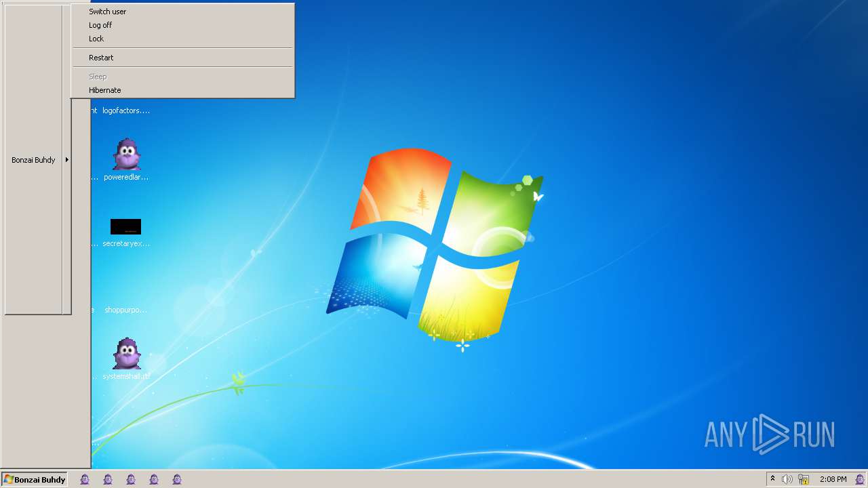This screenshot has height=488, width=868.
Task: Click the Bonzai Buhdy start menu button
Action: tap(34, 160)
